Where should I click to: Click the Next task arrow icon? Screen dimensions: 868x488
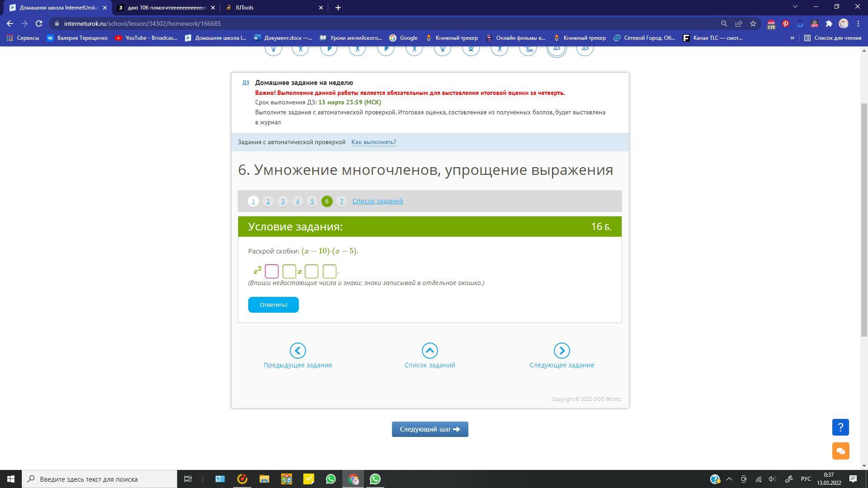(561, 351)
